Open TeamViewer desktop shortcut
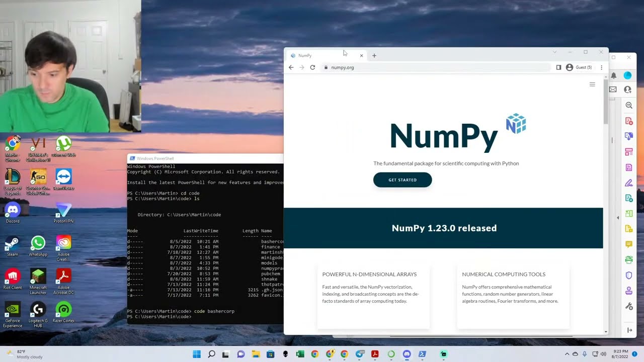 (63, 180)
